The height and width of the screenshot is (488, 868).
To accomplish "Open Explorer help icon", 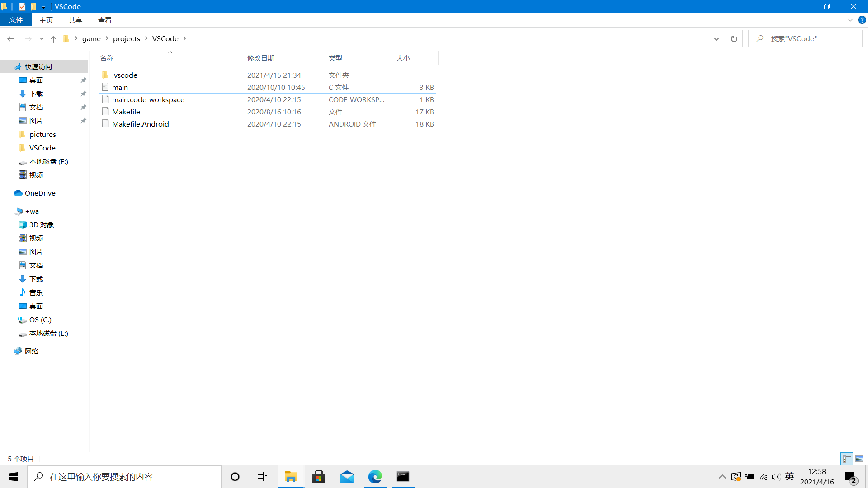I will pos(862,20).
